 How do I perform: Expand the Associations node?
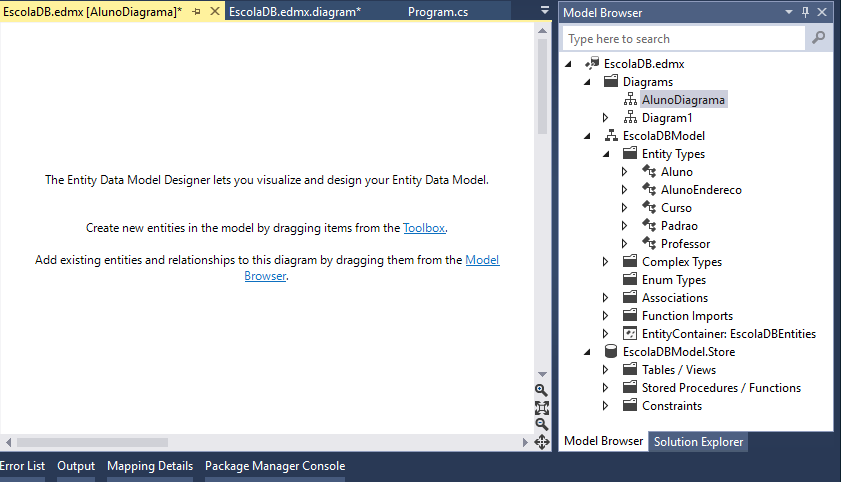[606, 298]
